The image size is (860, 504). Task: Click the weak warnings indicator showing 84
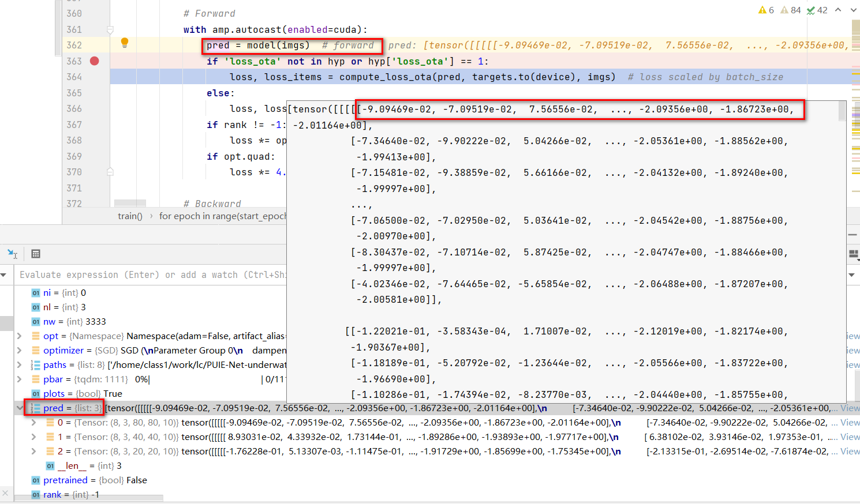click(x=790, y=10)
